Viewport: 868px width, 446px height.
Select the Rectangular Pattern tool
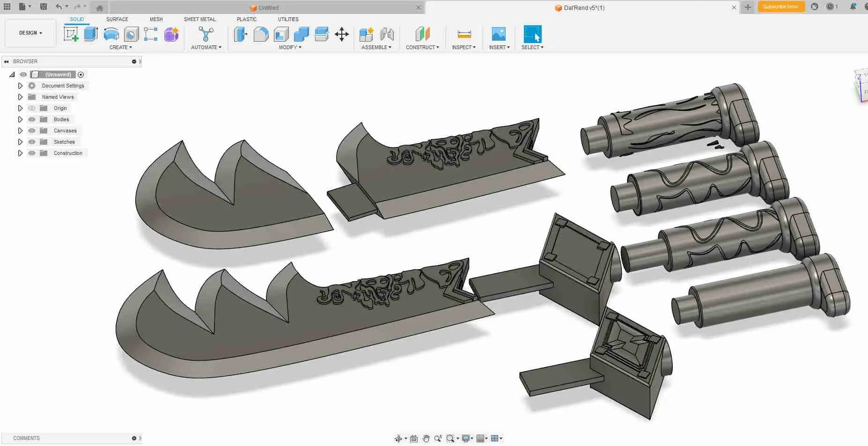pyautogui.click(x=151, y=34)
